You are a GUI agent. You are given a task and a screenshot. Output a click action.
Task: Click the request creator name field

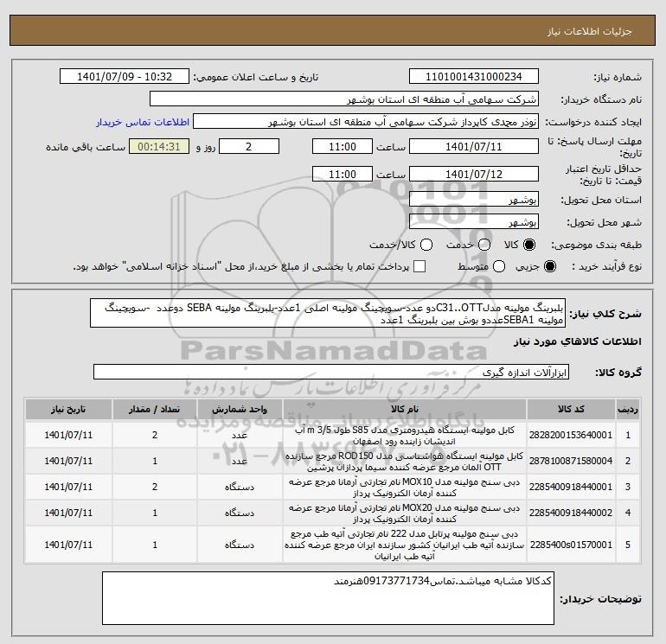(x=366, y=122)
